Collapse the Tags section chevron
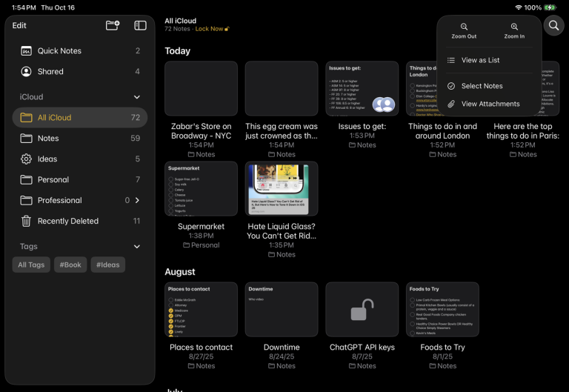 point(136,247)
